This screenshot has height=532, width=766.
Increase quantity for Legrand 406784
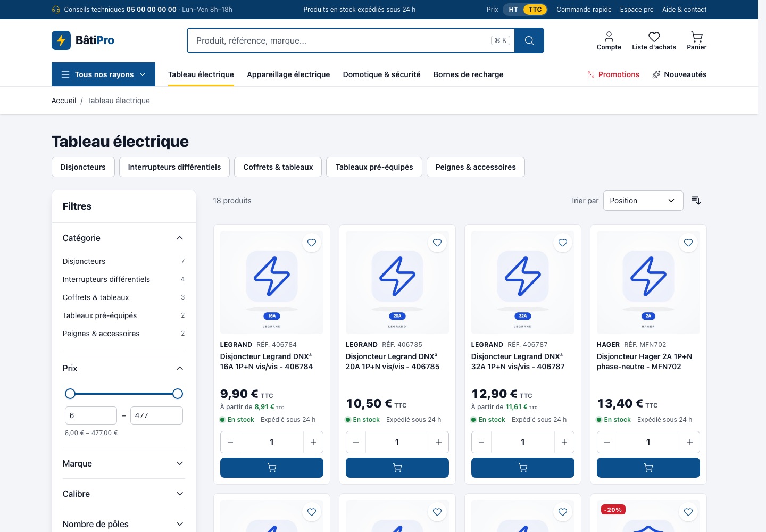tap(313, 442)
